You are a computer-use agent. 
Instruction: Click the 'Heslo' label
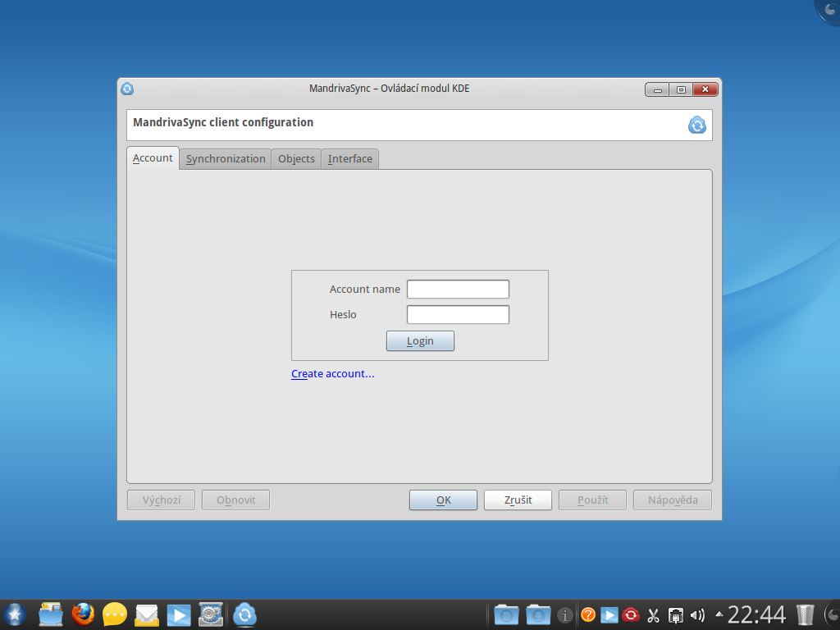(x=343, y=314)
